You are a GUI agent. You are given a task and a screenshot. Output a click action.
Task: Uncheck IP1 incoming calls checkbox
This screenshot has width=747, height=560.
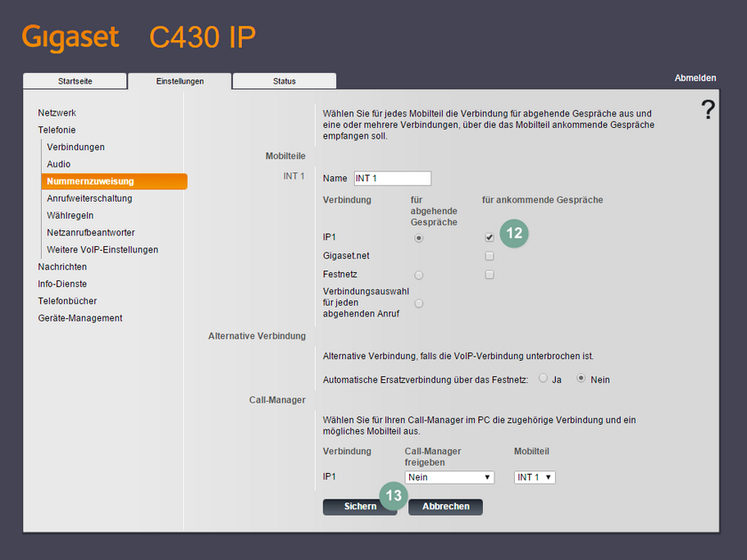tap(489, 236)
